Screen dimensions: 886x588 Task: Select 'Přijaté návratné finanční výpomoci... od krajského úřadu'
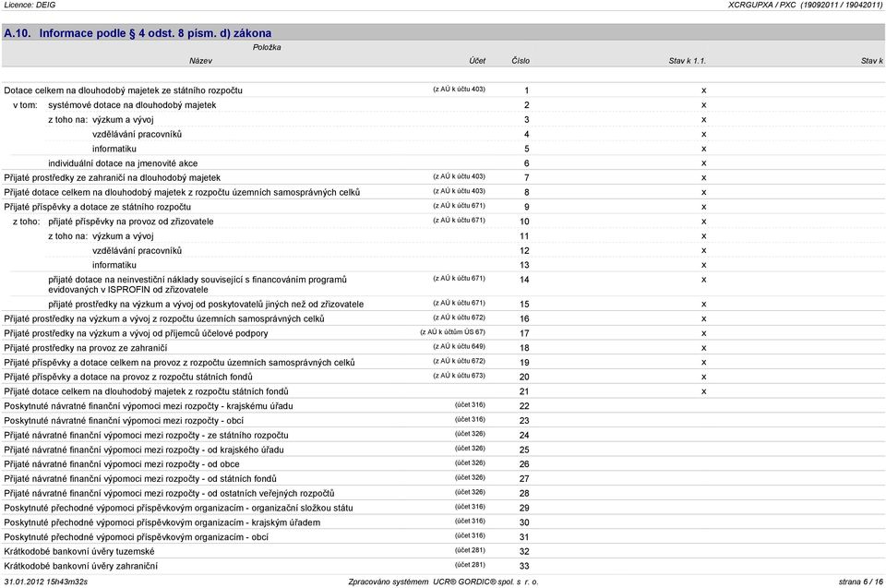coord(144,450)
